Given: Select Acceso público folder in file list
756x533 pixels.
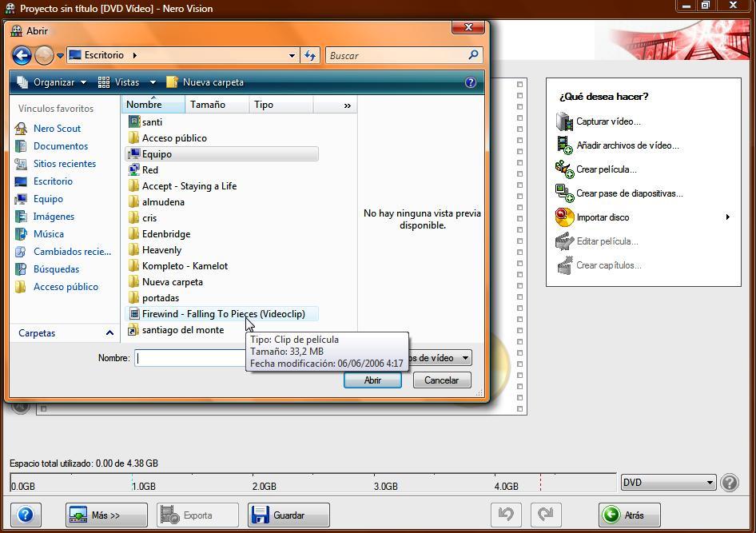Looking at the screenshot, I should pos(222,137).
